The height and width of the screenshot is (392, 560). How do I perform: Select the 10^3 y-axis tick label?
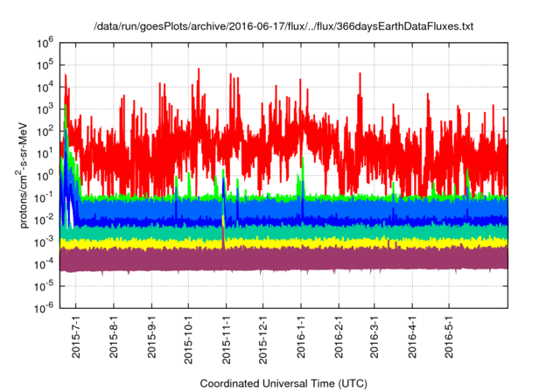pyautogui.click(x=45, y=109)
